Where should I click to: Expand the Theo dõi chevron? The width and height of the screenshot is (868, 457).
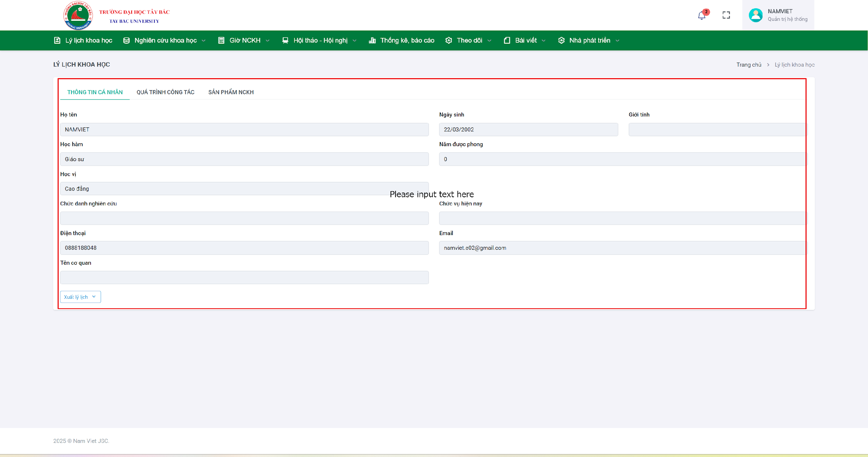click(490, 41)
